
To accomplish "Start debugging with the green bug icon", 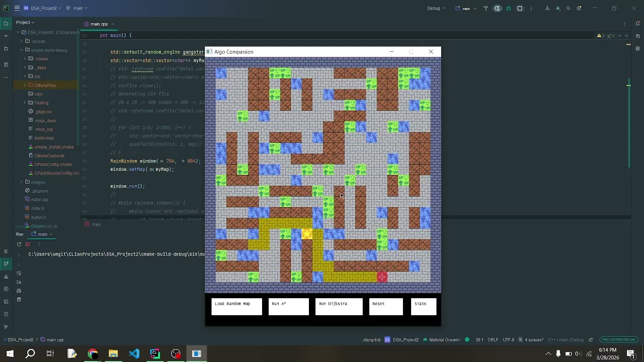I will pos(509,8).
